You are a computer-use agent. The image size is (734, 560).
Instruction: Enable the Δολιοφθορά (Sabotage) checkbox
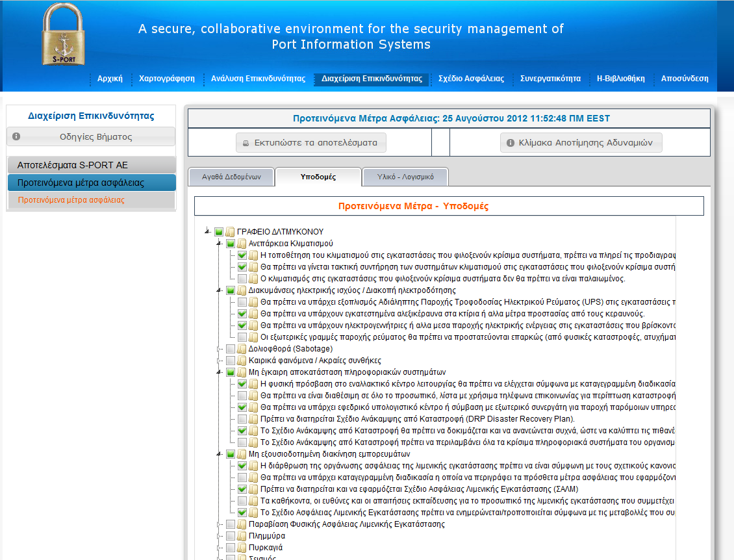tap(231, 349)
